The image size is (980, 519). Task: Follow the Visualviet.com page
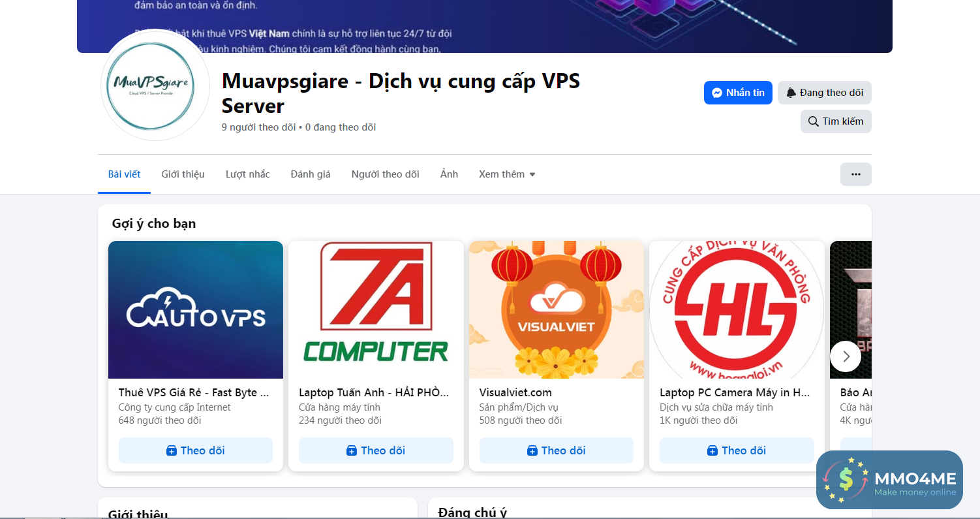tap(557, 450)
